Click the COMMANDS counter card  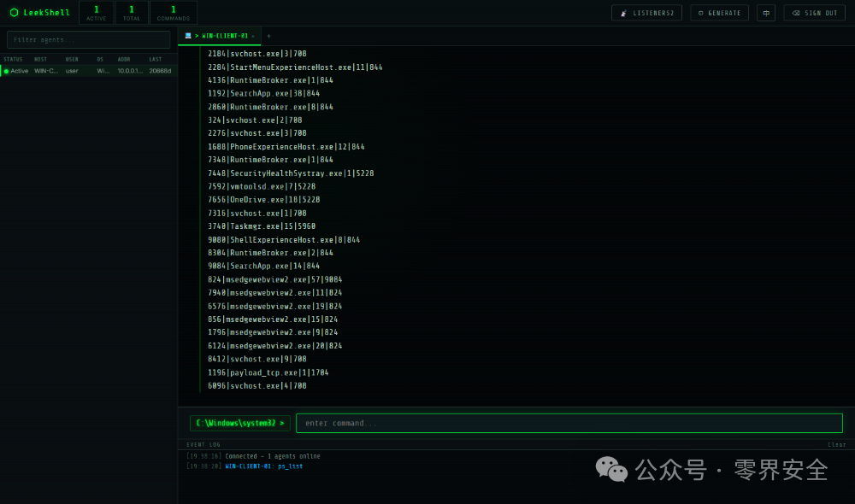click(174, 13)
